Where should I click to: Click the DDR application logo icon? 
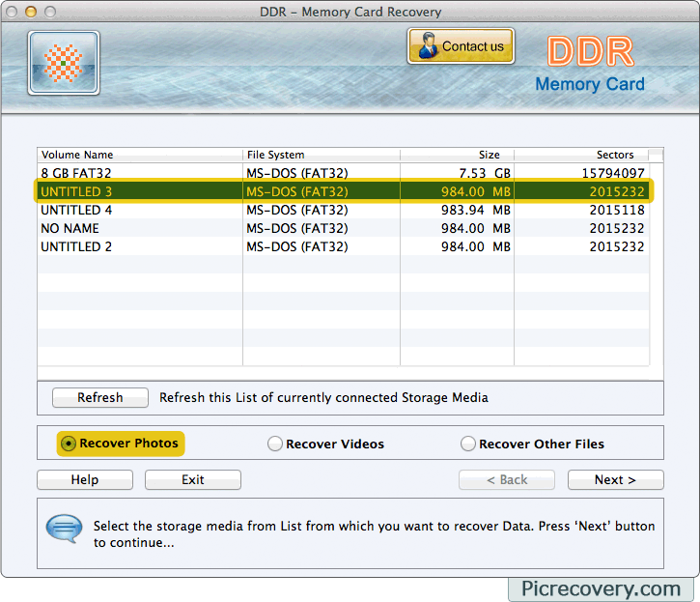click(64, 63)
